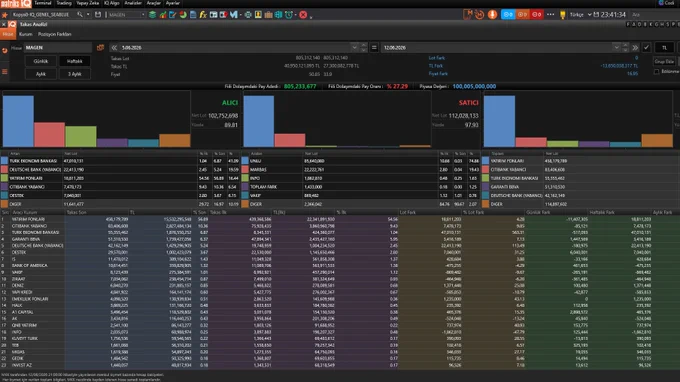The height and width of the screenshot is (382, 680).
Task: Click the save workspace disk icon
Action: [x=98, y=14]
